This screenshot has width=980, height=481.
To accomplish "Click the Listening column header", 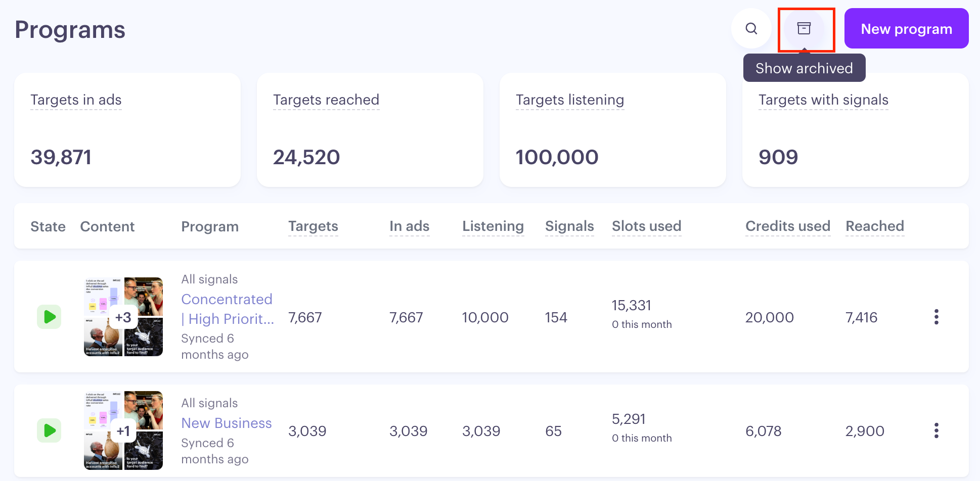I will (x=493, y=226).
